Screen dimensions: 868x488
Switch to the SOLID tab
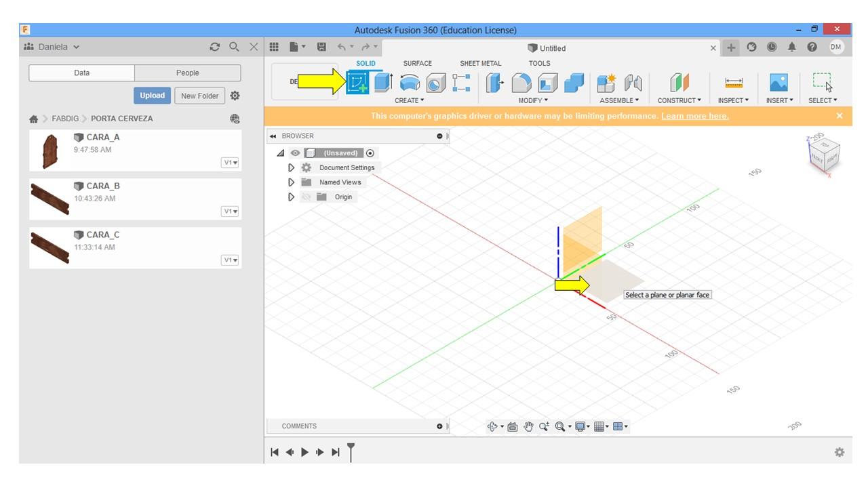366,63
